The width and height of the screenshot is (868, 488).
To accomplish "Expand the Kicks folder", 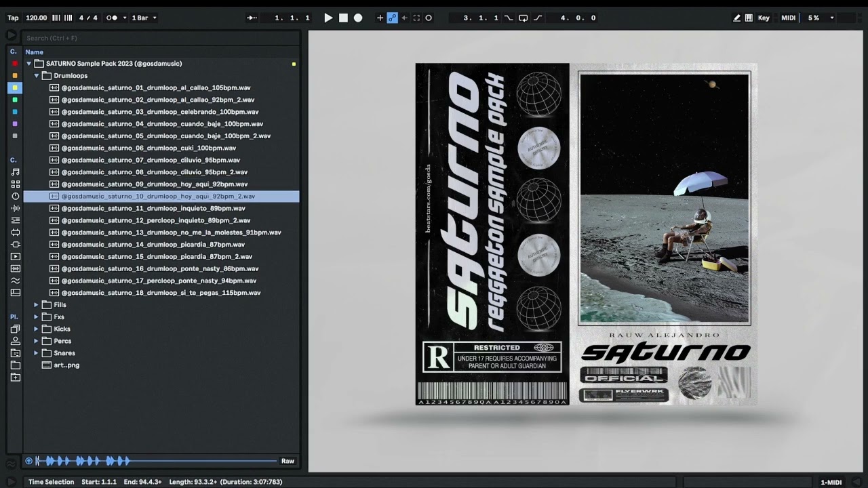I will (37, 329).
